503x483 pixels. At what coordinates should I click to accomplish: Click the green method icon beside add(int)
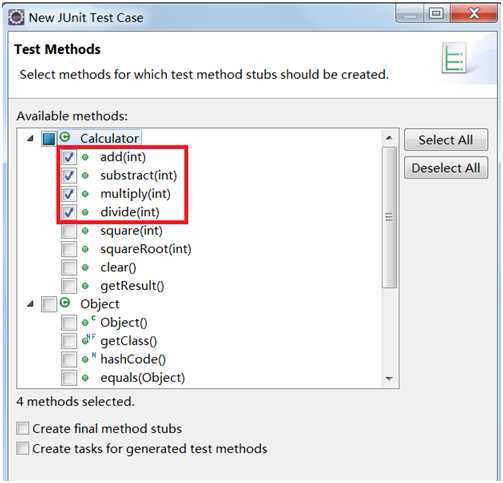85,157
